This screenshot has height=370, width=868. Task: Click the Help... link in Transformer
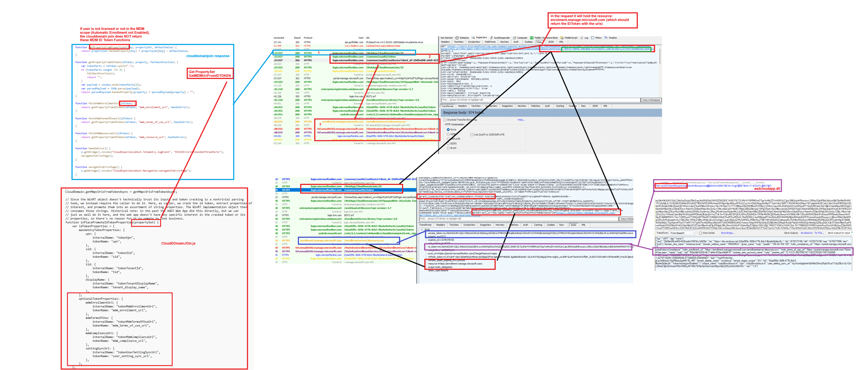(x=521, y=120)
